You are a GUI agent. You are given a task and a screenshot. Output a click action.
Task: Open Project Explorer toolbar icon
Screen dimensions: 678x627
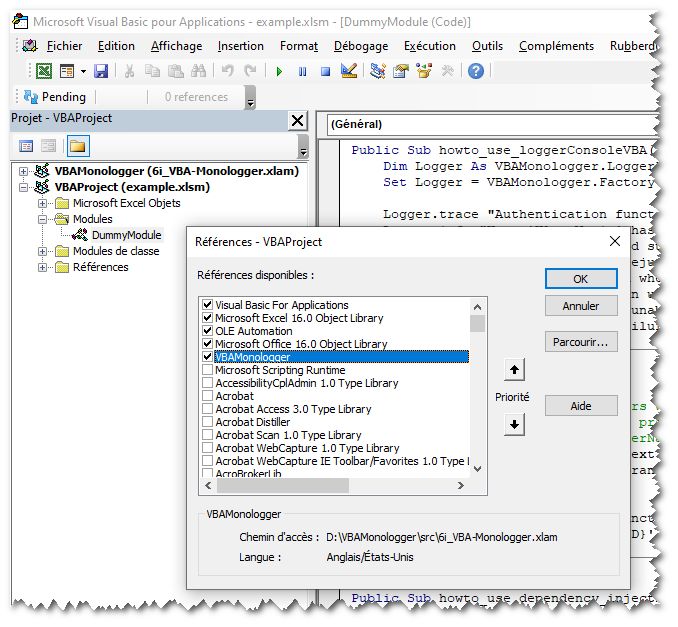(377, 71)
